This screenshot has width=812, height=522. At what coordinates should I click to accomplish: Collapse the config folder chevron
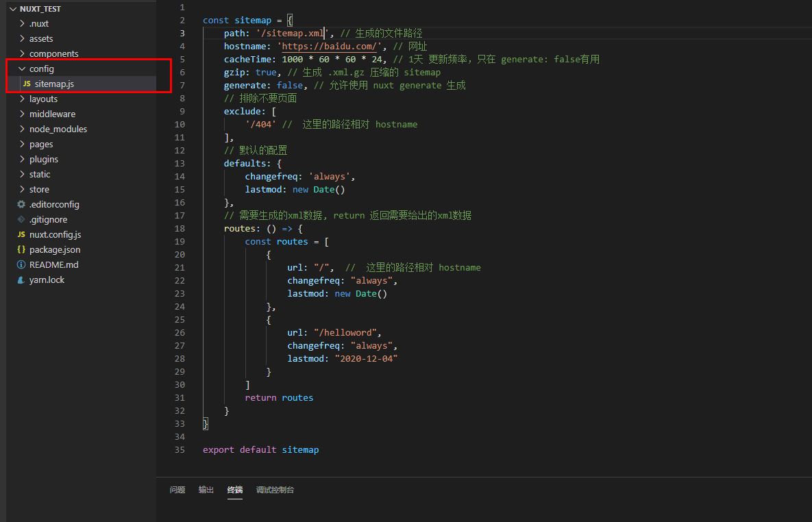click(22, 69)
